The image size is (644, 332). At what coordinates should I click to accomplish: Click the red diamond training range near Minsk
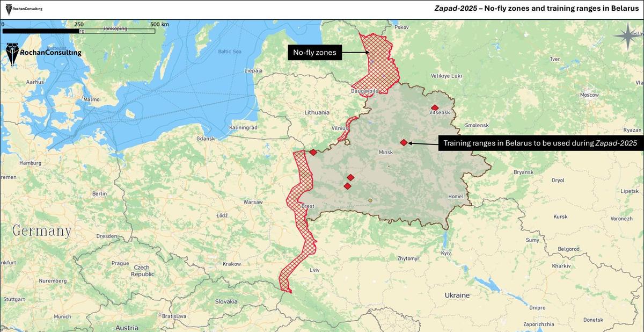coord(404,142)
